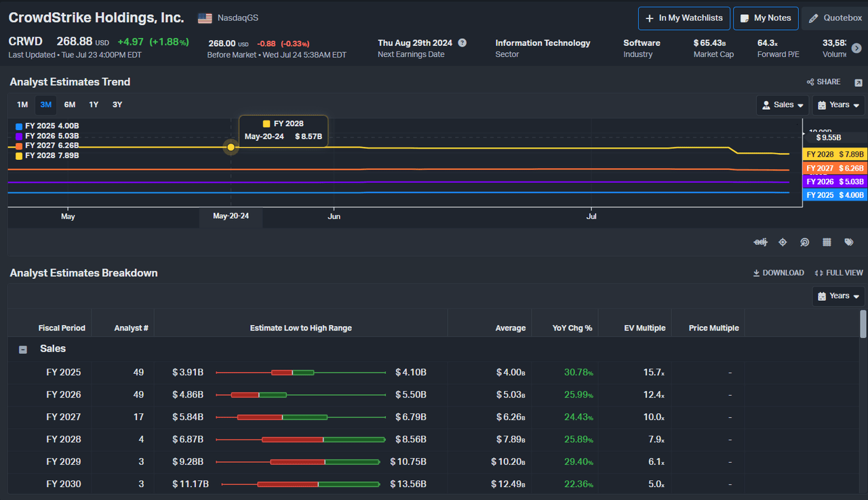Click the FY 2028 $7.89B axis label
Image resolution: width=868 pixels, height=500 pixels.
[834, 154]
